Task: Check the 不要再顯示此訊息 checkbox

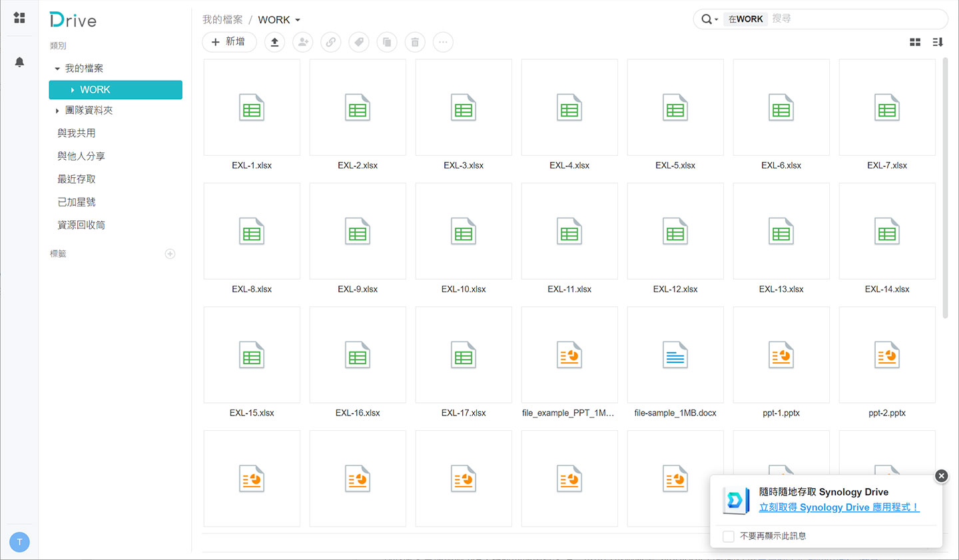Action: (729, 536)
